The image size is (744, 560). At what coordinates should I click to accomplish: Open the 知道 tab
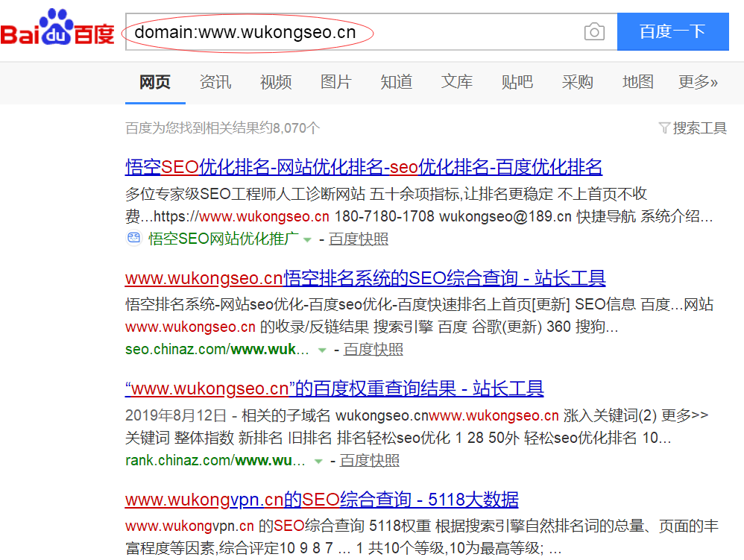[x=396, y=82]
